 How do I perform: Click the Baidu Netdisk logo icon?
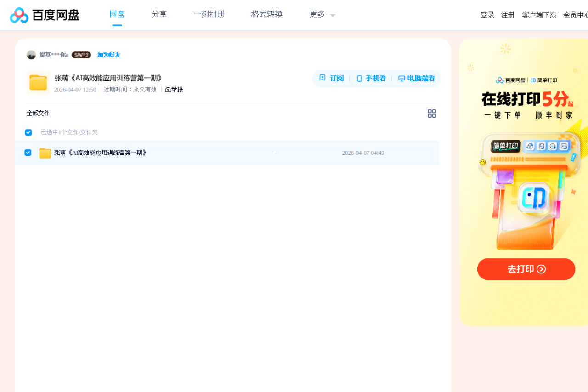pyautogui.click(x=17, y=15)
